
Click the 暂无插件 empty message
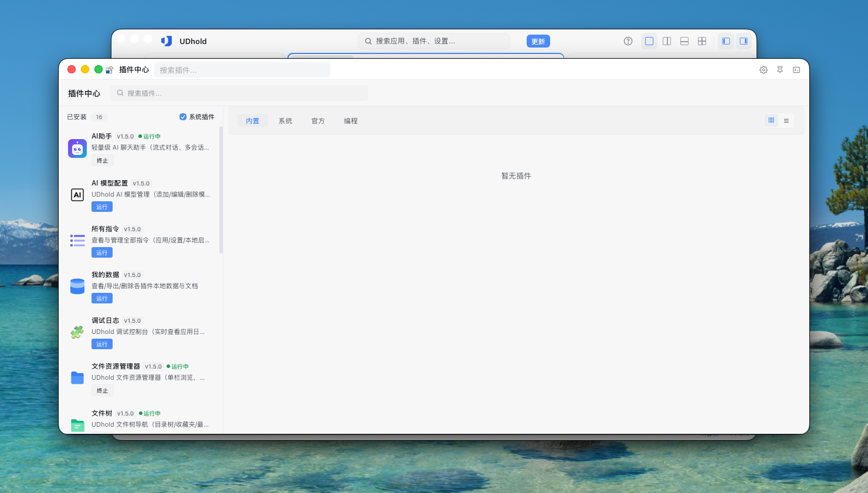pyautogui.click(x=516, y=176)
